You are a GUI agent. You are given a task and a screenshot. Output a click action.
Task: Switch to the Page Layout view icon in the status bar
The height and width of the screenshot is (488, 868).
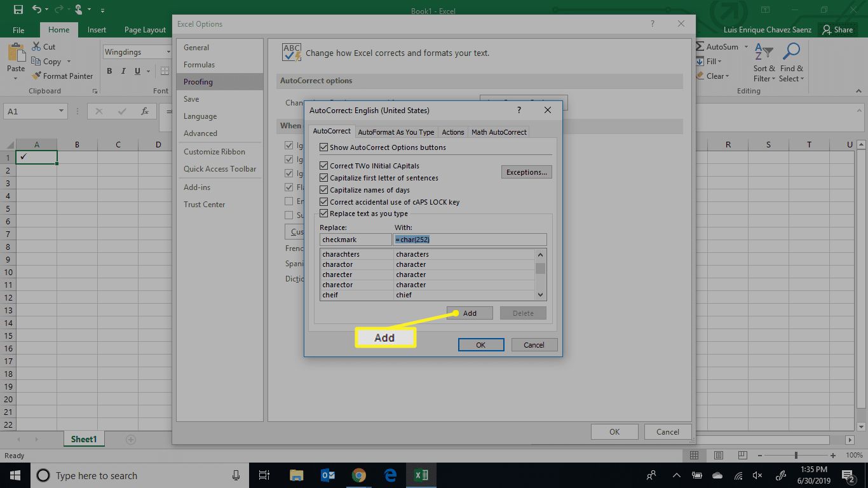point(719,456)
